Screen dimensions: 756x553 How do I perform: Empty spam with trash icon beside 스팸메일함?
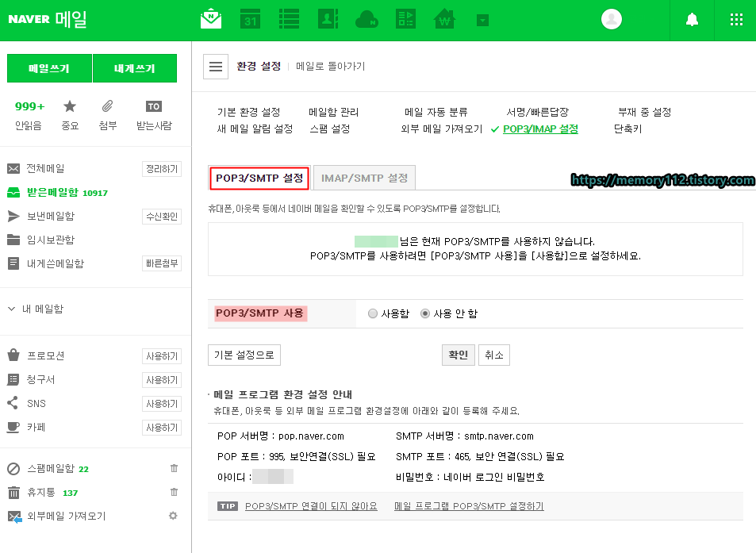point(174,467)
